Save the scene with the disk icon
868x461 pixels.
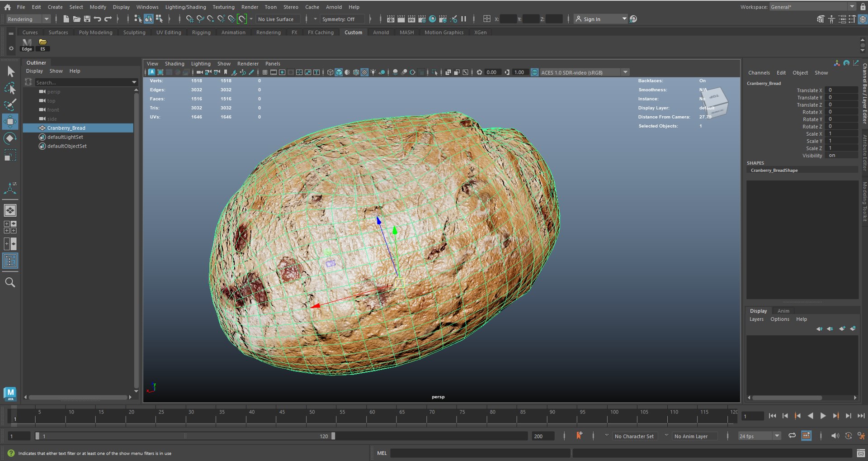coord(87,19)
